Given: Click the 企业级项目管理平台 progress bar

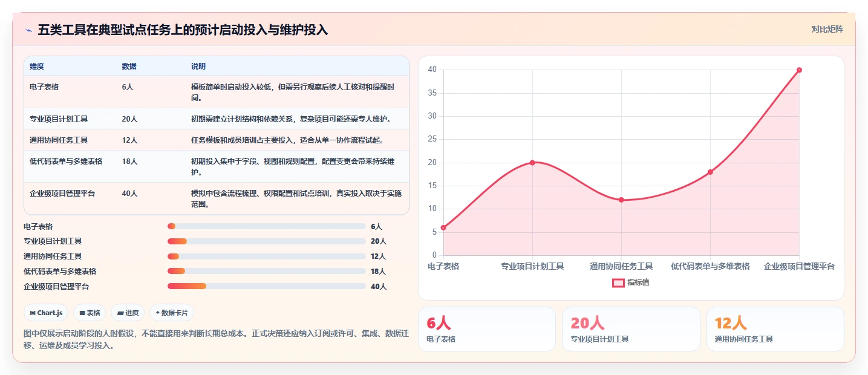Looking at the screenshot, I should [x=266, y=286].
